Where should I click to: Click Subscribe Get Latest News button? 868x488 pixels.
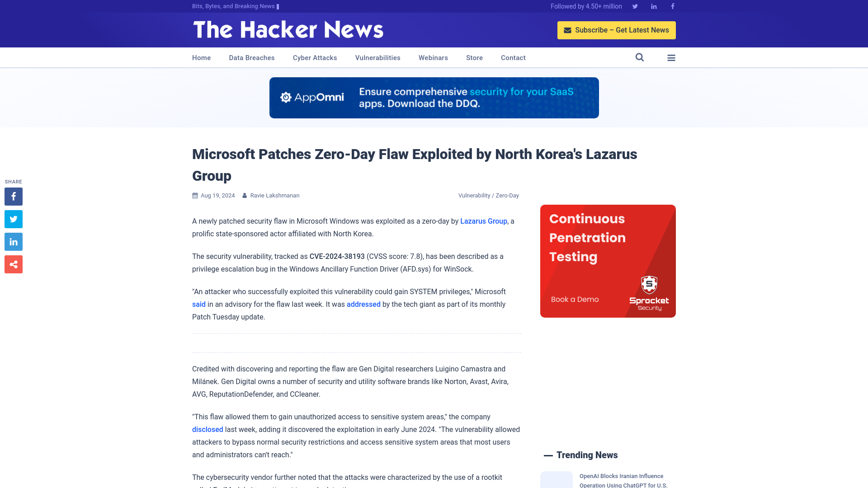tap(617, 30)
